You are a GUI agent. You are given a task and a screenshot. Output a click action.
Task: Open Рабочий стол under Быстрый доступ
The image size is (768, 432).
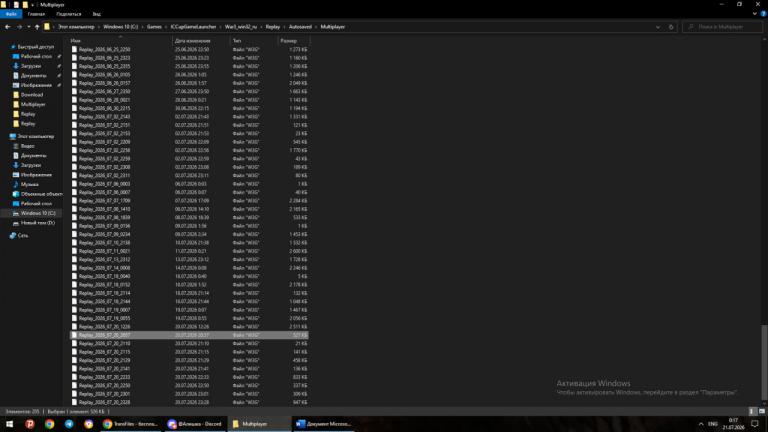point(36,56)
